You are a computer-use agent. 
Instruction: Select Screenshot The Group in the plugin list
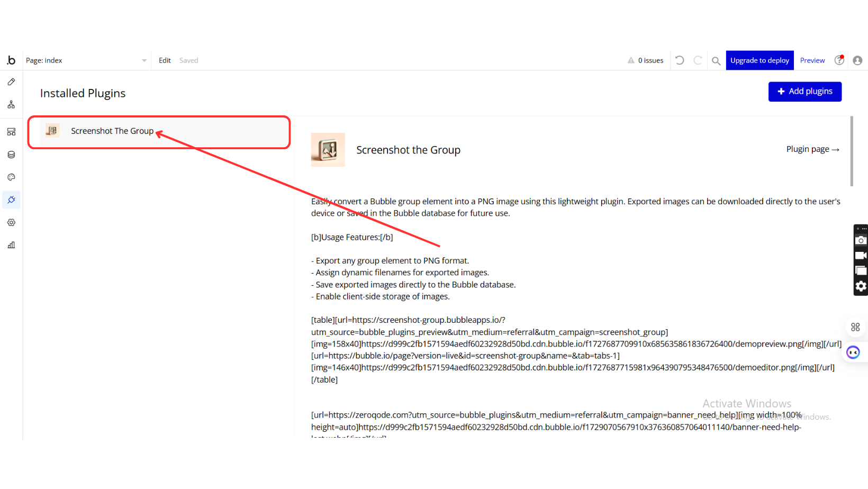pyautogui.click(x=164, y=131)
